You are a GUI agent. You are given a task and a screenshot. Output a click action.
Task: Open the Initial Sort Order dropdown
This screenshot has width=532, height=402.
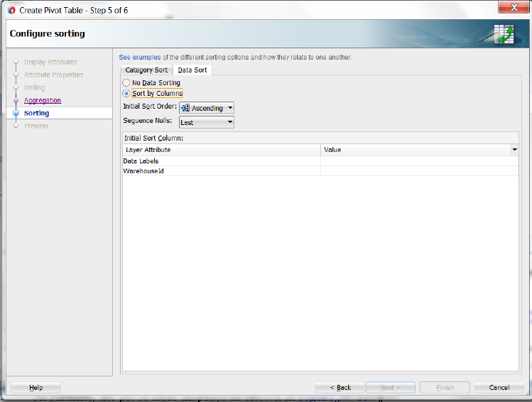(x=207, y=108)
